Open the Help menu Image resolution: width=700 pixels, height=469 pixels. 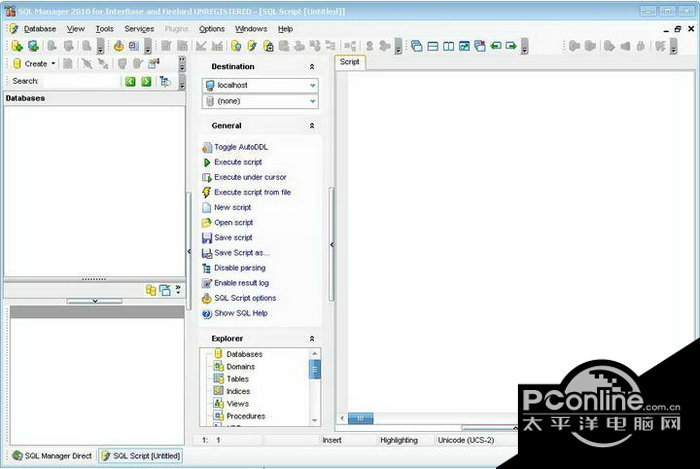pyautogui.click(x=285, y=29)
